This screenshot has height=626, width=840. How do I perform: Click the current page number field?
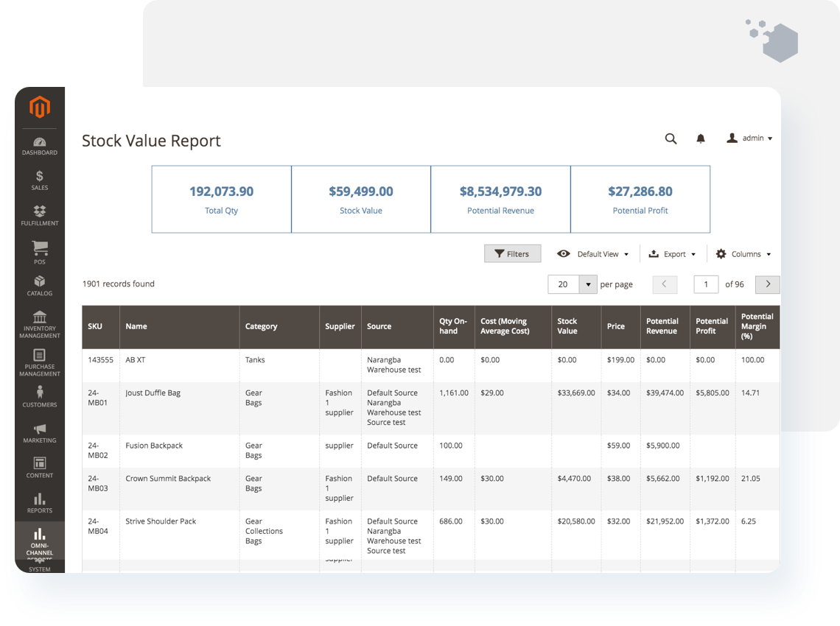click(x=706, y=284)
